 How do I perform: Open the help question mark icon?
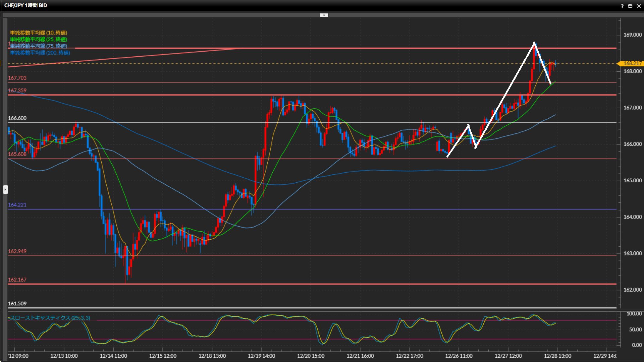click(622, 6)
